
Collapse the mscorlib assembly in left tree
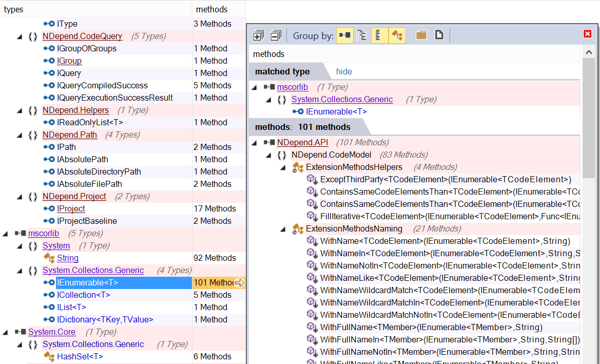coord(5,234)
